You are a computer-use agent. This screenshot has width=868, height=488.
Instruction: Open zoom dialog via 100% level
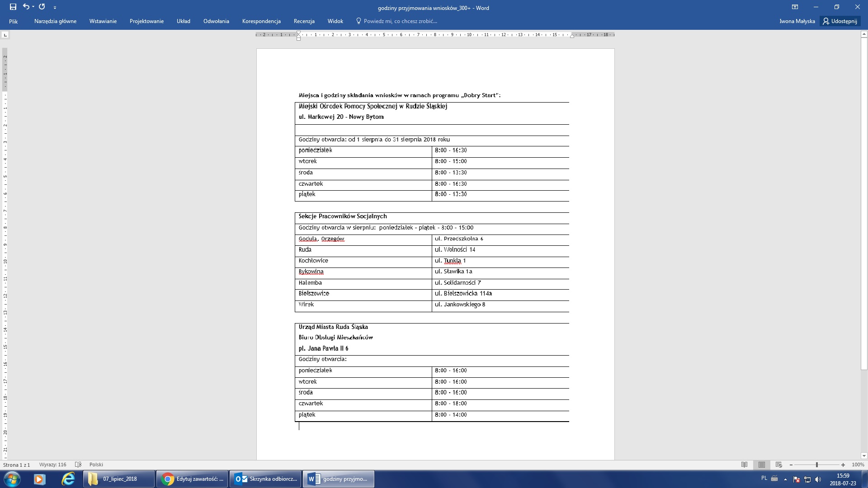tap(858, 465)
